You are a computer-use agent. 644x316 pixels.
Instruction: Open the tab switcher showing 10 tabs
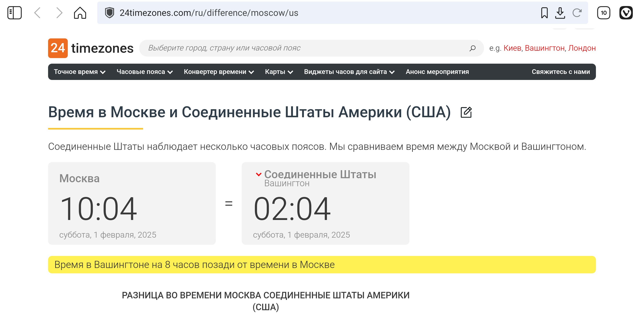604,13
